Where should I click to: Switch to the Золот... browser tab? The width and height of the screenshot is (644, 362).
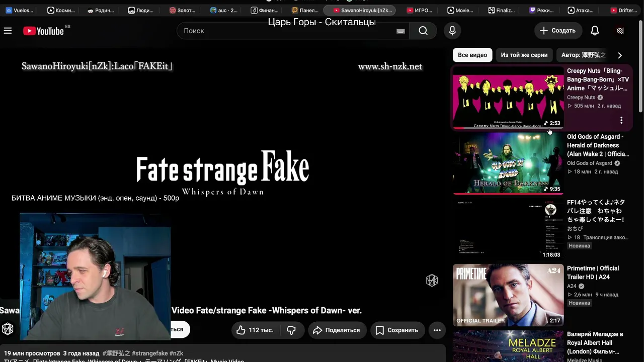[x=182, y=10]
